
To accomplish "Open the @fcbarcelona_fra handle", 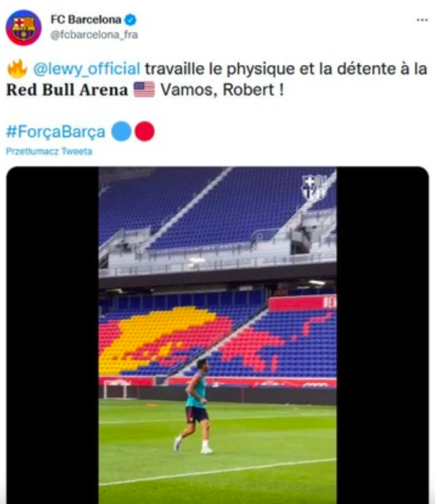I will 94,35.
